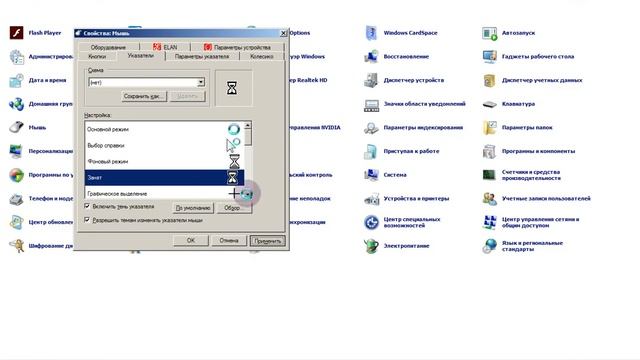Open Диспетчер устройств icon

(371, 80)
